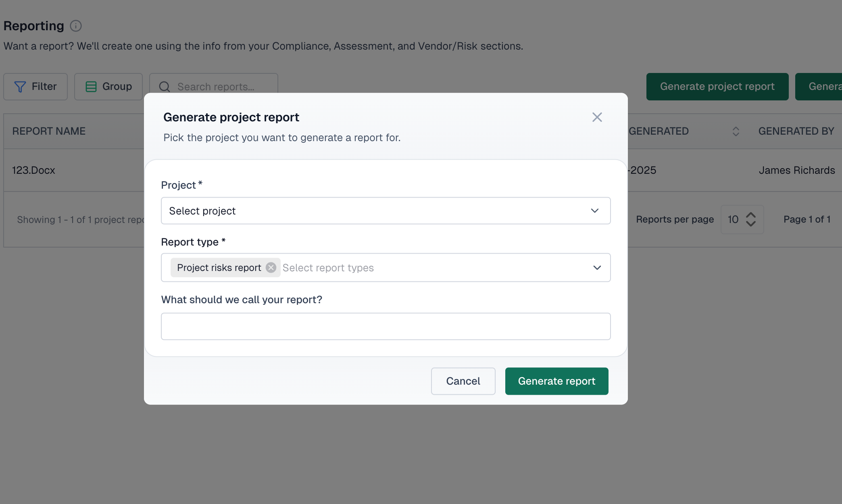Remove the Project risks report tag
842x504 pixels.
pos(271,267)
